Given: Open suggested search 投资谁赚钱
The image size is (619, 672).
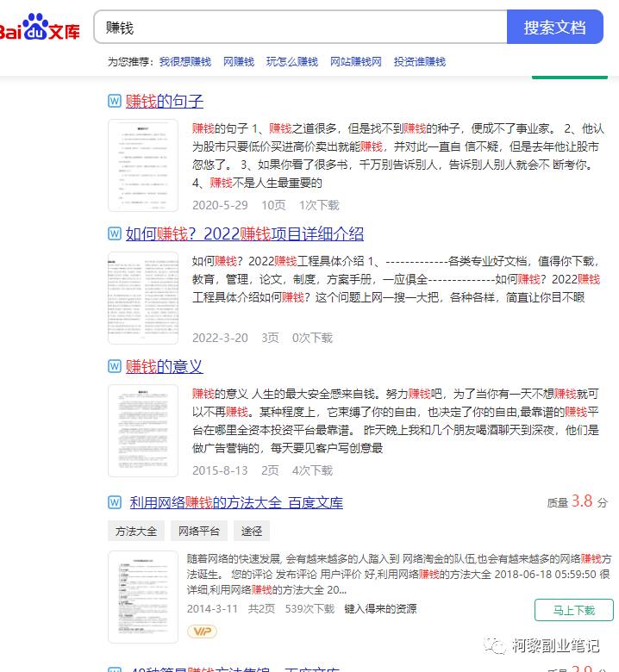Looking at the screenshot, I should pyautogui.click(x=420, y=62).
